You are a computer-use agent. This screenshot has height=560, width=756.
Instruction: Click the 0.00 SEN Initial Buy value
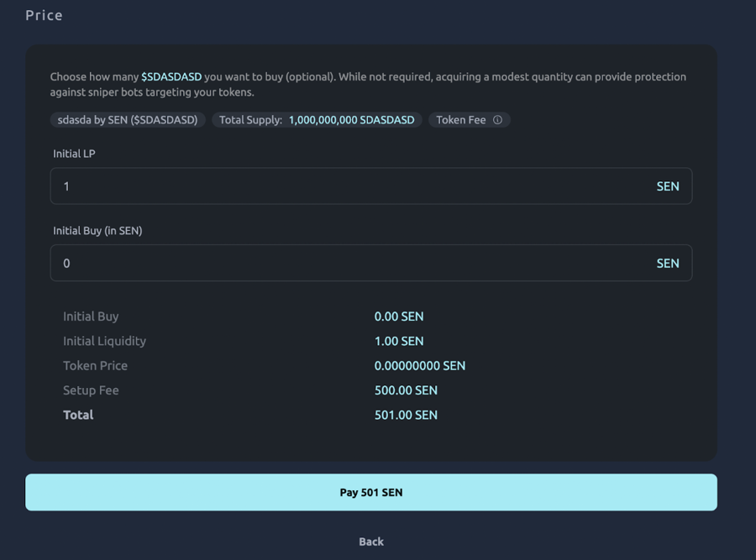pos(399,317)
